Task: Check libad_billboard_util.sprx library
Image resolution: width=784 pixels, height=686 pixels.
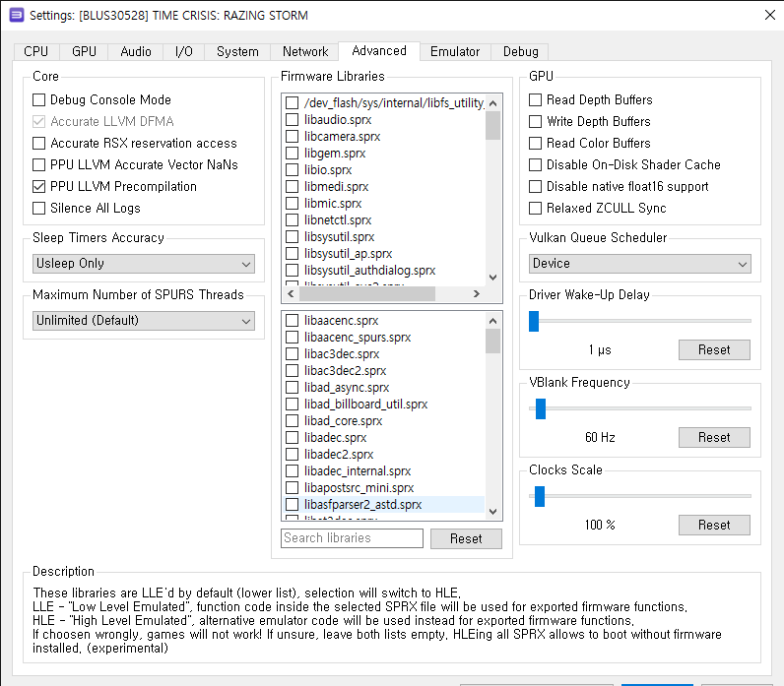Action: (x=292, y=405)
